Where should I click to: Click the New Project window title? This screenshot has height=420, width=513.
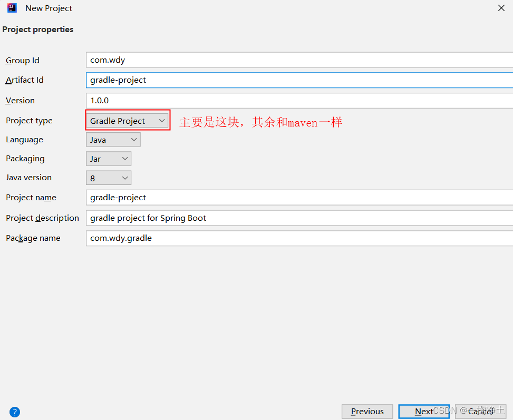[x=49, y=8]
